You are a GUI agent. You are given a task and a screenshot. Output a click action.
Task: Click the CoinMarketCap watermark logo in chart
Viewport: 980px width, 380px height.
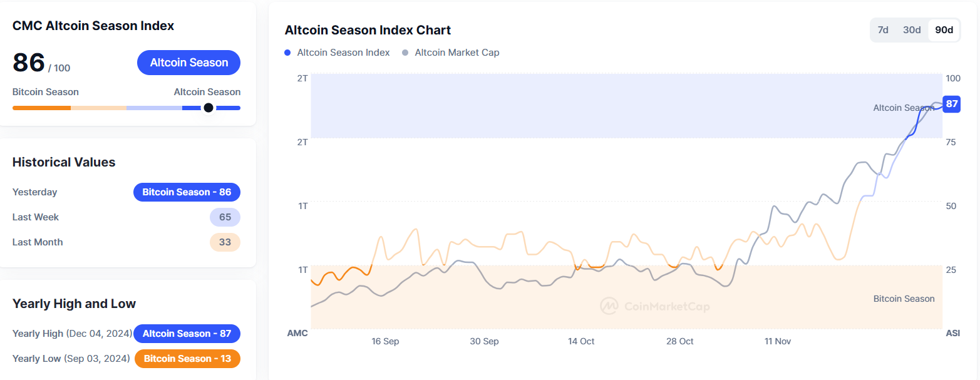click(x=655, y=306)
